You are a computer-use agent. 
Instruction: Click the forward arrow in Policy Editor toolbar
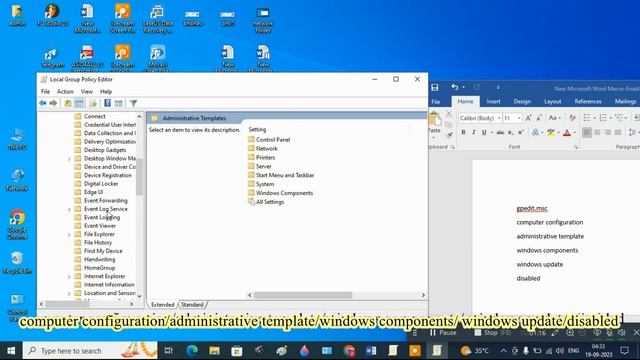point(53,103)
